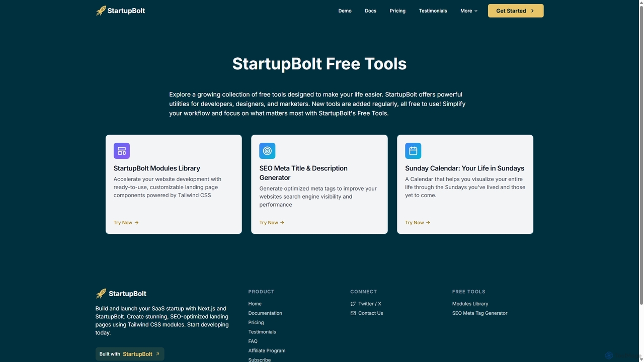
Task: Open the footer FAQ link
Action: (253, 341)
